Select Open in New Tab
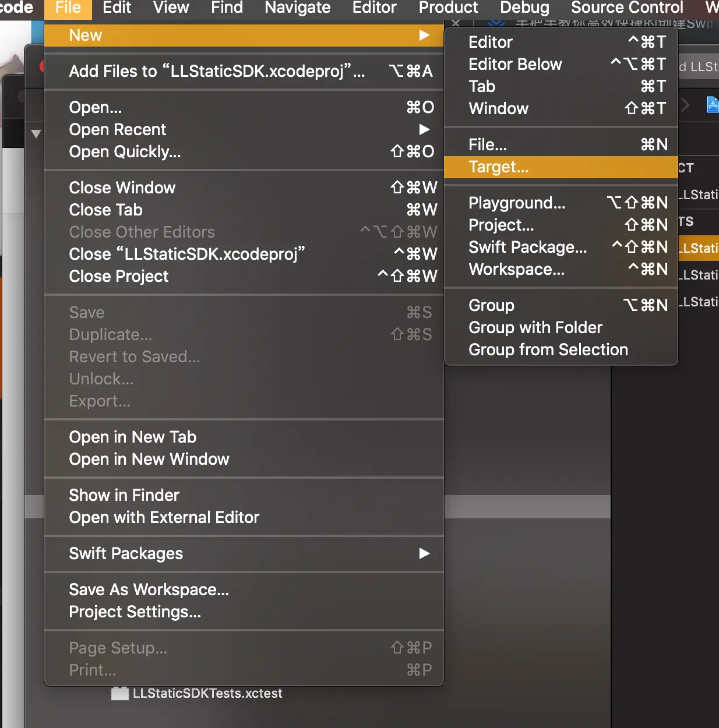The image size is (719, 728). [244, 437]
